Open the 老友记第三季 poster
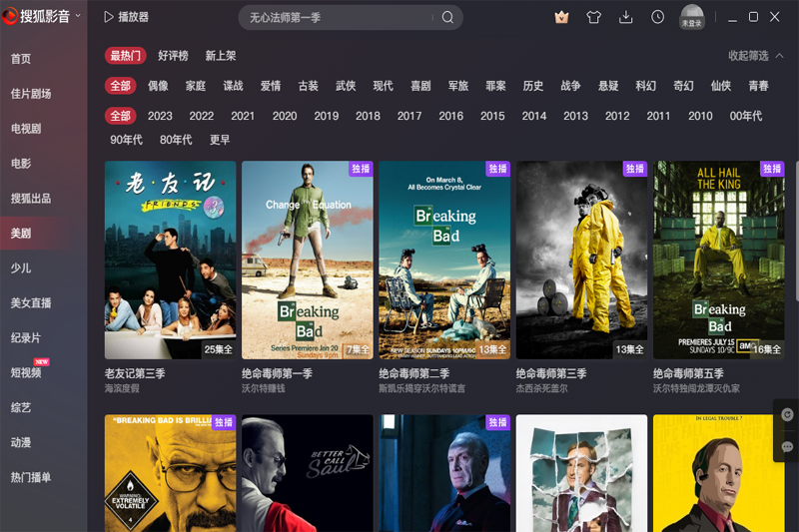Viewport: 799px width, 532px height. pyautogui.click(x=170, y=261)
